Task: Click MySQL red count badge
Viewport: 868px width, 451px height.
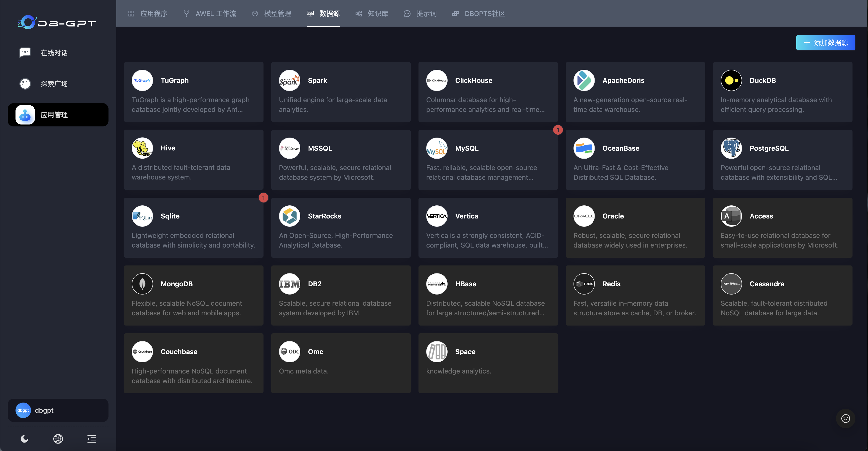Action: (558, 130)
